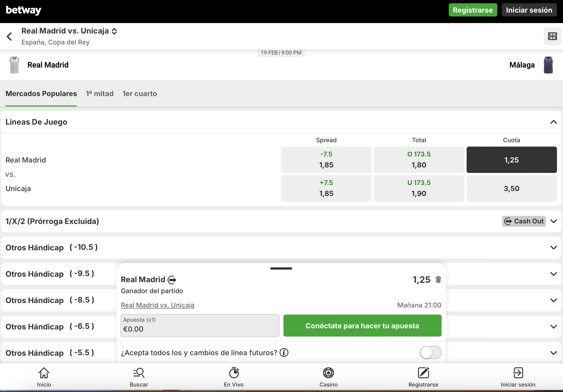Select Unicaja 3,50 winner odds
Image resolution: width=563 pixels, height=392 pixels.
click(x=511, y=188)
